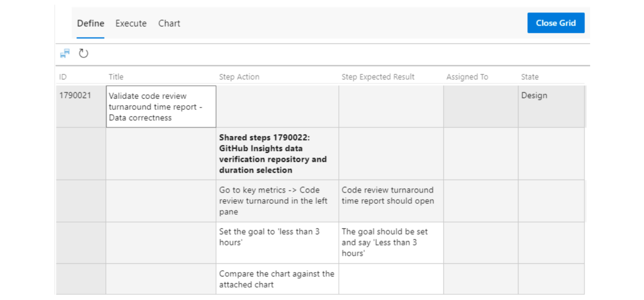Click the Step Expected Result column header

(x=377, y=77)
